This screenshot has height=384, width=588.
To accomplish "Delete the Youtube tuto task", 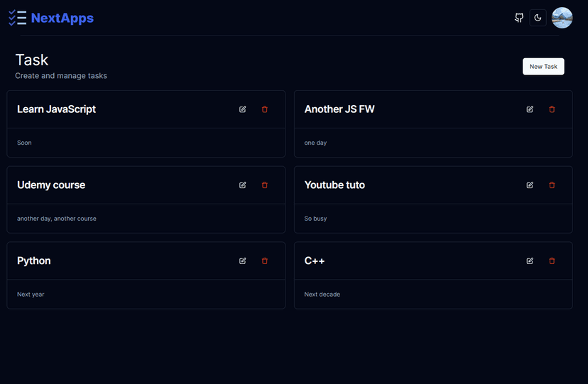I will pos(552,185).
